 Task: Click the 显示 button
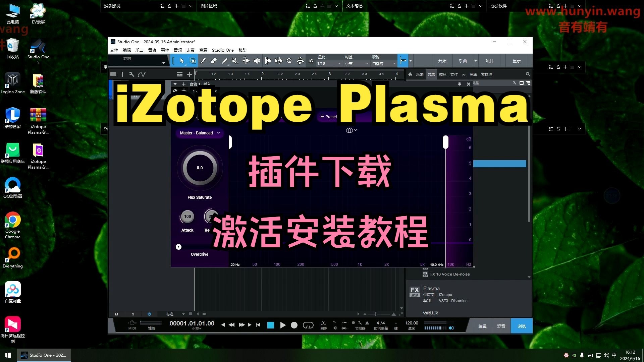(x=517, y=61)
